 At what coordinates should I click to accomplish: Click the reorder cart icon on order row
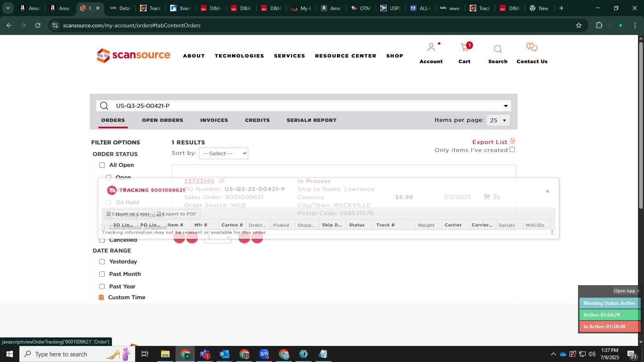tap(487, 197)
